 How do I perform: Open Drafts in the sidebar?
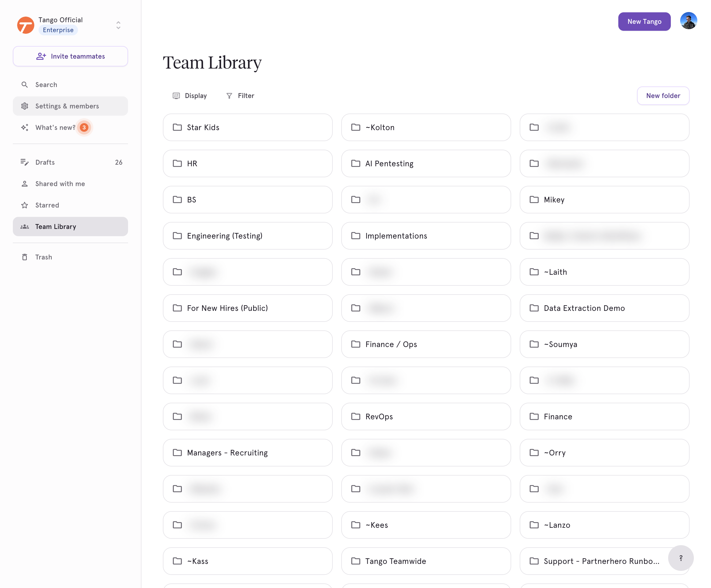pyautogui.click(x=70, y=162)
